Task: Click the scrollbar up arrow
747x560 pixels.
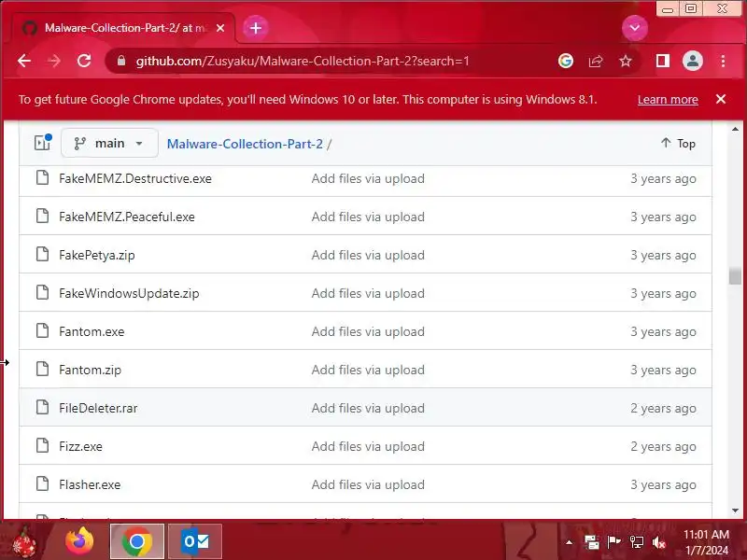Action: [735, 129]
